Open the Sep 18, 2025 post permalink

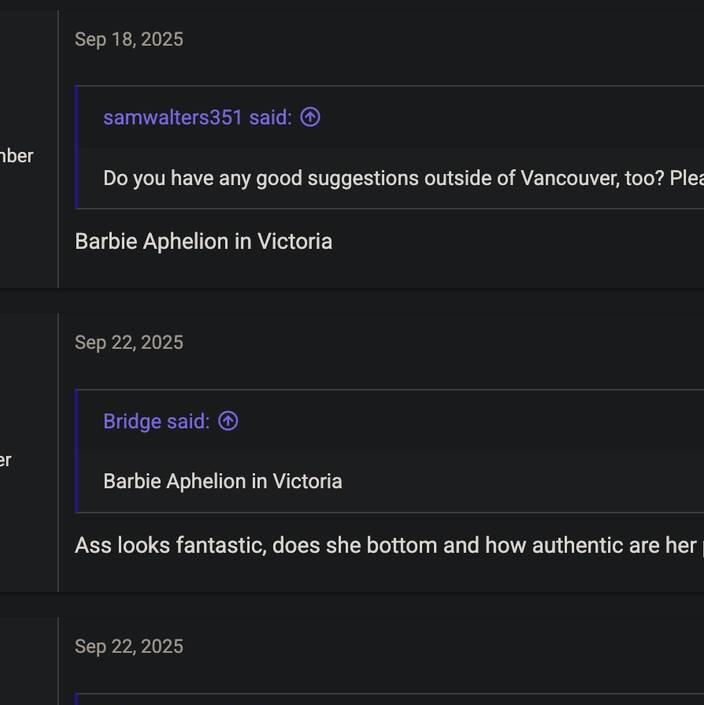pyautogui.click(x=129, y=39)
